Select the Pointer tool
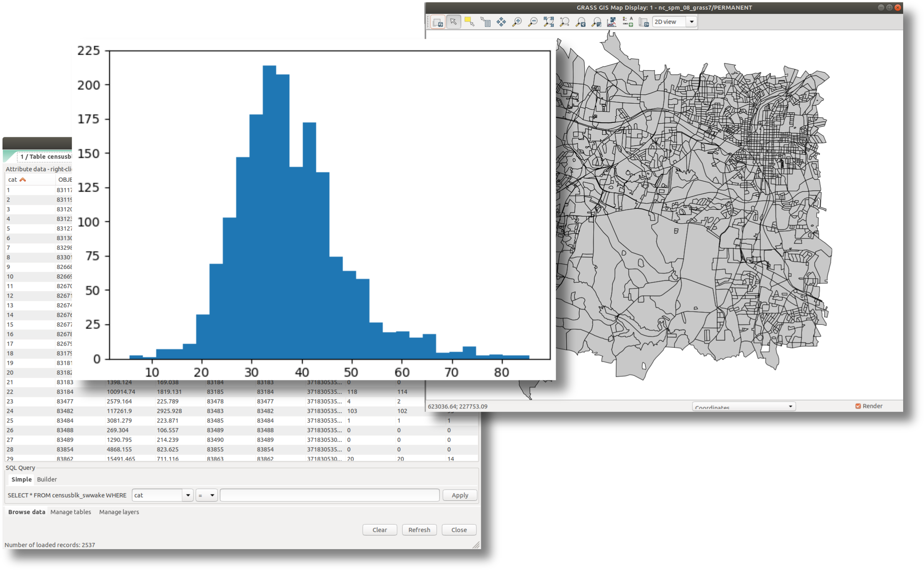The image size is (924, 570). click(x=453, y=22)
